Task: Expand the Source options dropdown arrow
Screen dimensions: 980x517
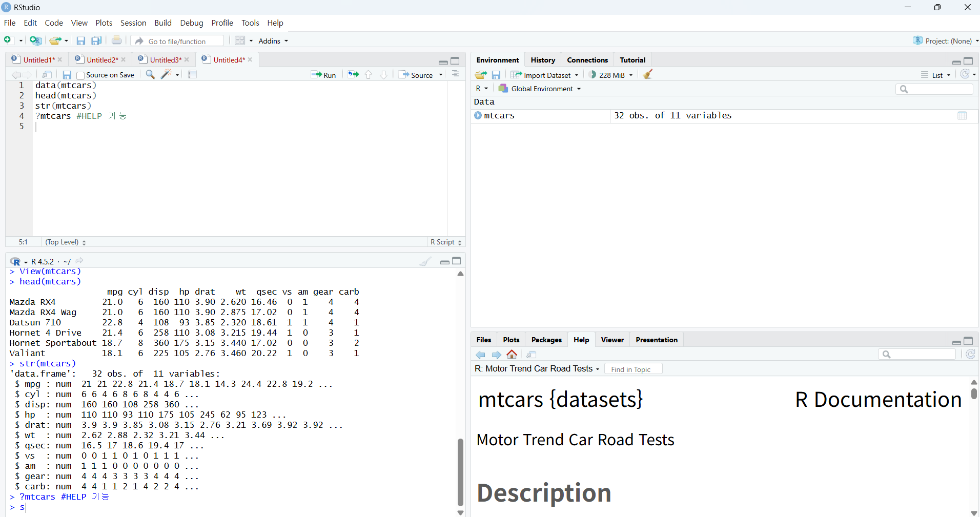Action: (441, 75)
